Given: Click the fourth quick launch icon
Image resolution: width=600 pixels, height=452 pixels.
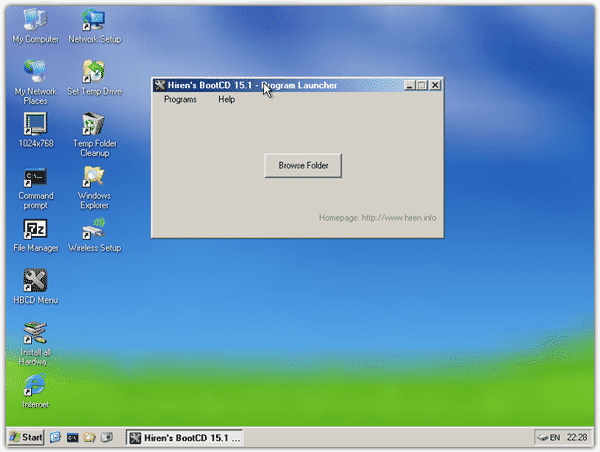Looking at the screenshot, I should (107, 437).
